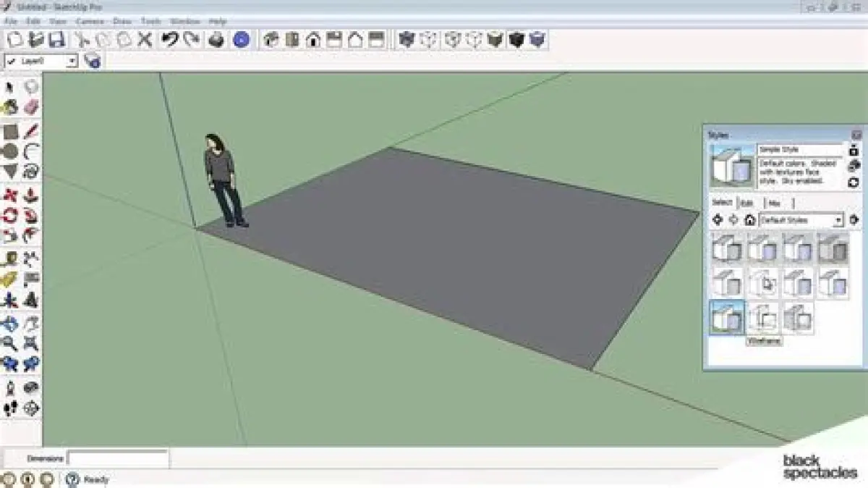Screen dimensions: 868x488
Task: Click the Simple Style name field
Action: click(x=800, y=149)
